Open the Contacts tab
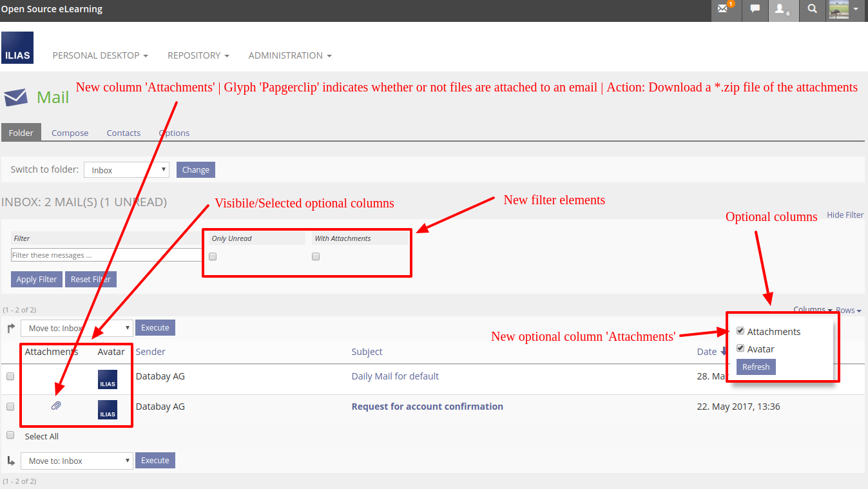 [123, 133]
